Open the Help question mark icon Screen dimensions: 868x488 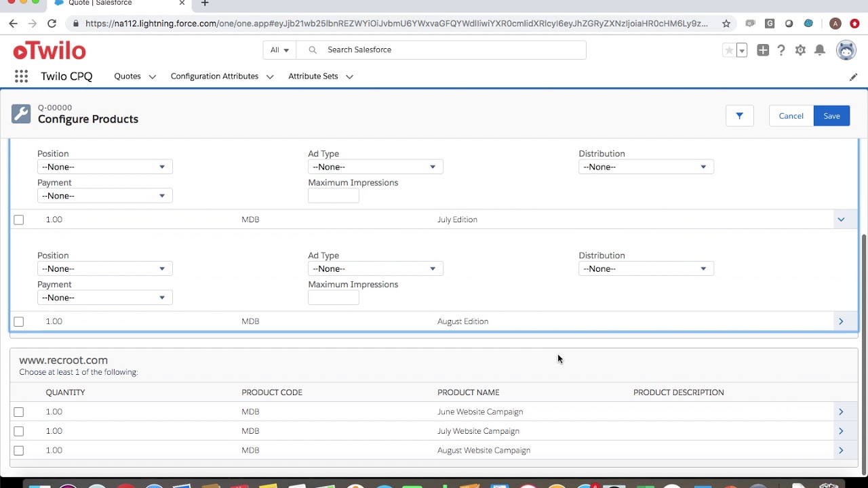coord(781,50)
